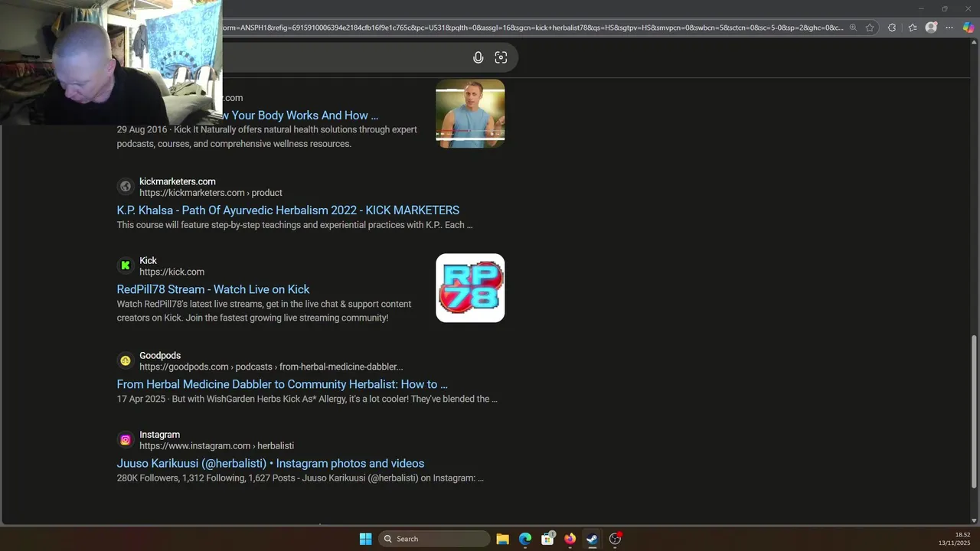Click the '17 Apr 2025' WishGarden snippet text

tap(307, 399)
